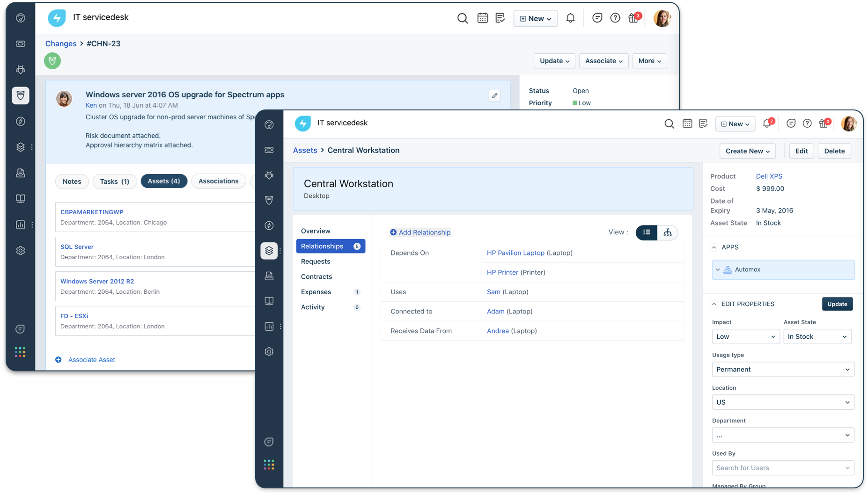This screenshot has width=868, height=494.
Task: Select the Tasks (1) tab
Action: [114, 182]
